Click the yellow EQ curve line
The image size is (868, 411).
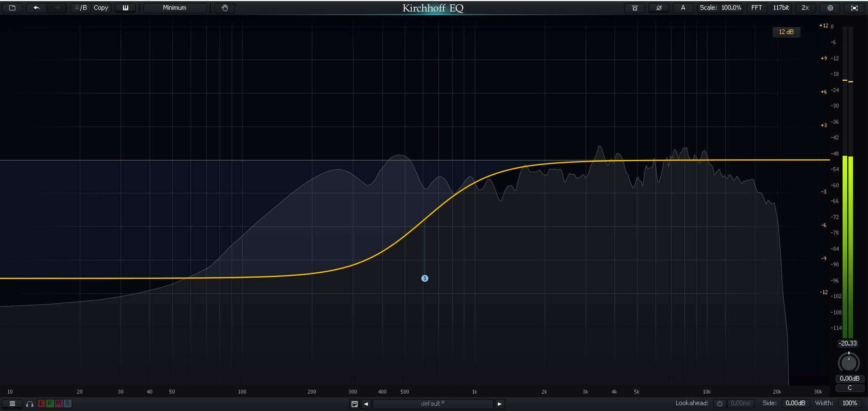point(425,219)
